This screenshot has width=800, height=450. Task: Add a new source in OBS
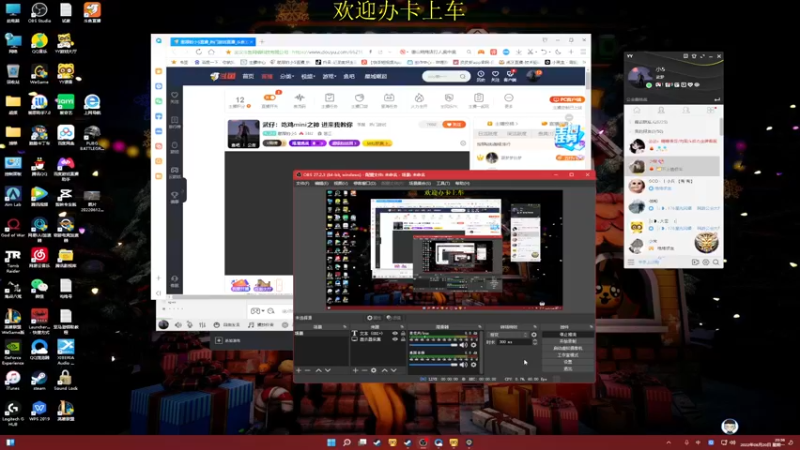(355, 370)
